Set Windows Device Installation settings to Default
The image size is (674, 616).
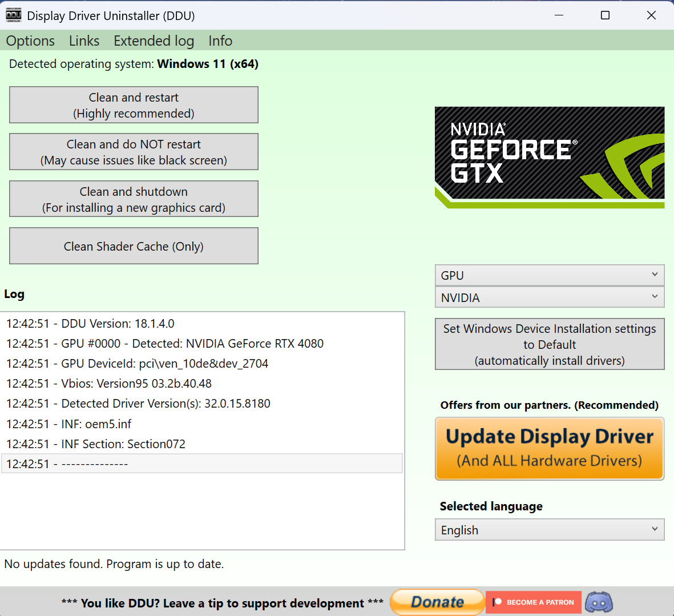549,344
